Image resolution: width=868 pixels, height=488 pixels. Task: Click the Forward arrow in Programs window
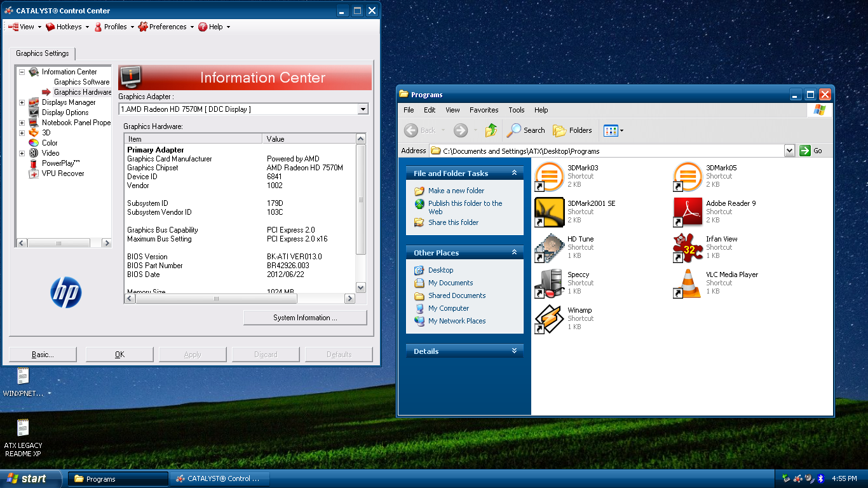[x=461, y=130]
